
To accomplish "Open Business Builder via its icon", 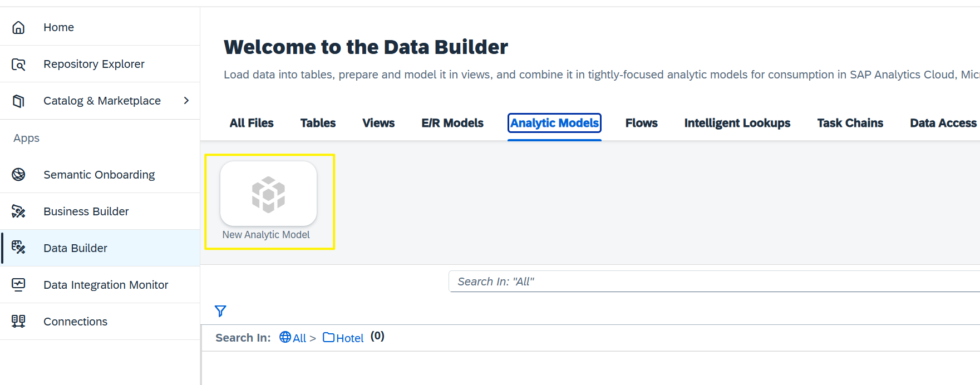I will [18, 211].
